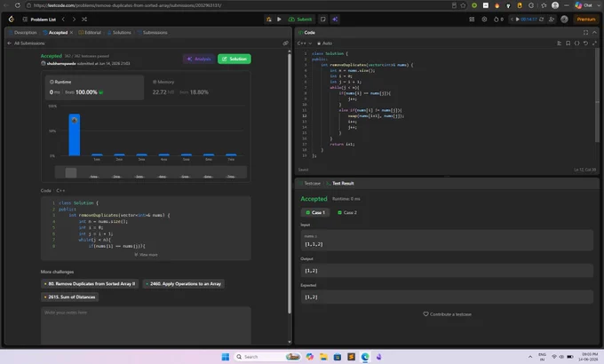The height and width of the screenshot is (364, 604).
Task: Go back to All Submissions
Action: click(26, 44)
